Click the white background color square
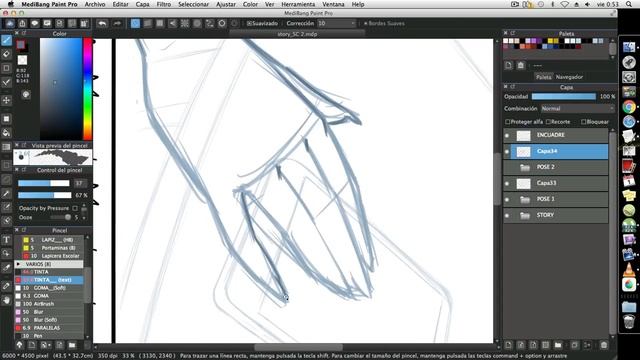640x360 pixels. point(22,60)
